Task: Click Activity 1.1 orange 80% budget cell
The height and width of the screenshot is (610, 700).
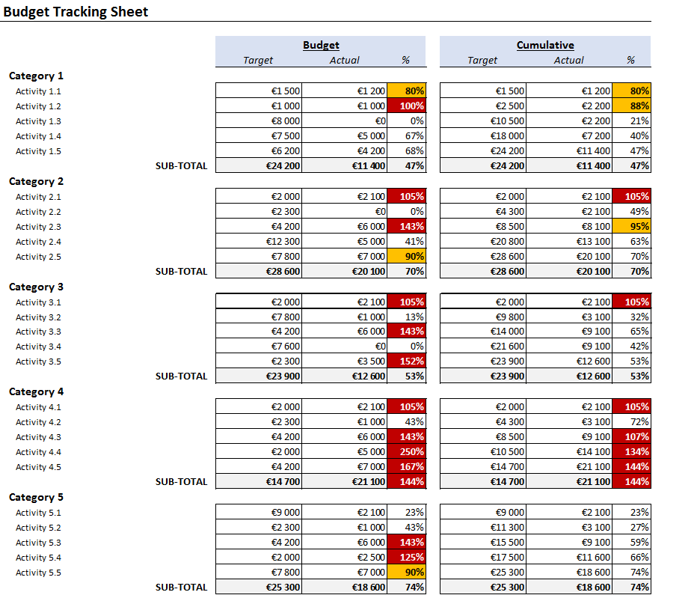Action: [x=407, y=91]
